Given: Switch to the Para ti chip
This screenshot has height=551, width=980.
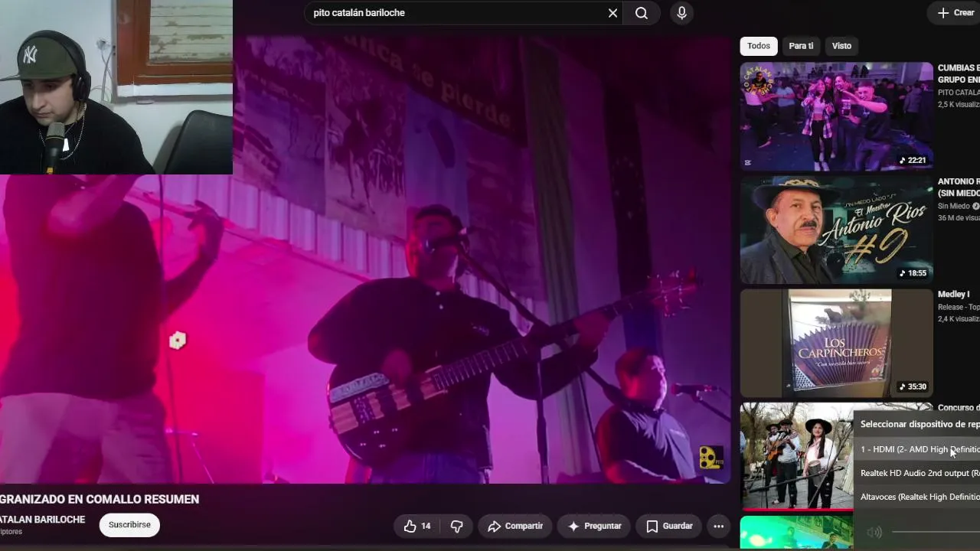Looking at the screenshot, I should coord(801,46).
